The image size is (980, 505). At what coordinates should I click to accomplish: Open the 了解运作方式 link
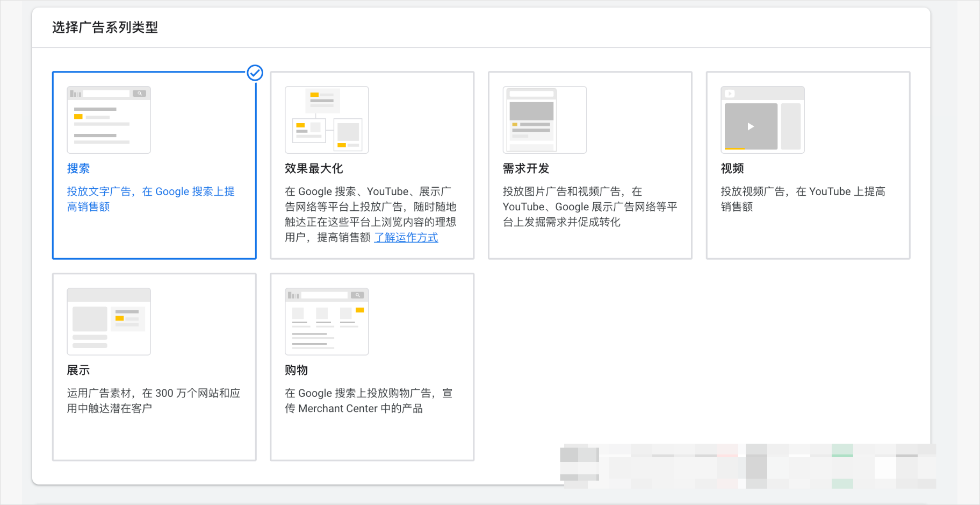point(406,237)
